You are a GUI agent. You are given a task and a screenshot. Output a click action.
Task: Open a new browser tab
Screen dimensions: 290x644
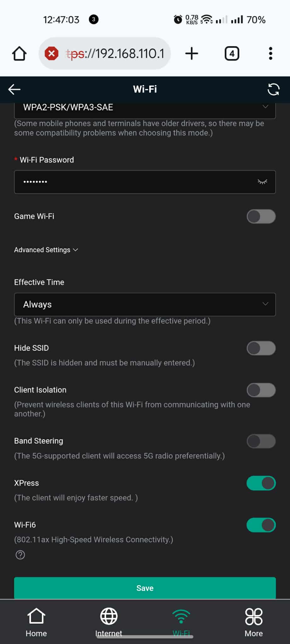(x=192, y=53)
